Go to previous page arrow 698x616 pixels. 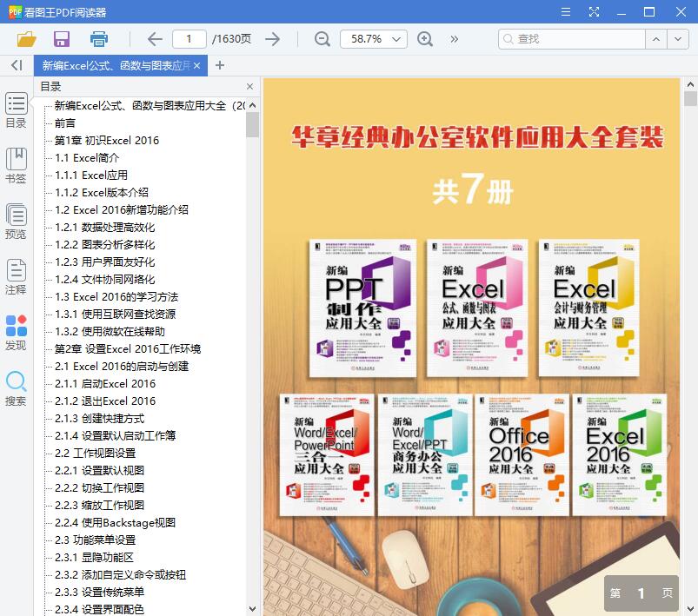pos(155,39)
